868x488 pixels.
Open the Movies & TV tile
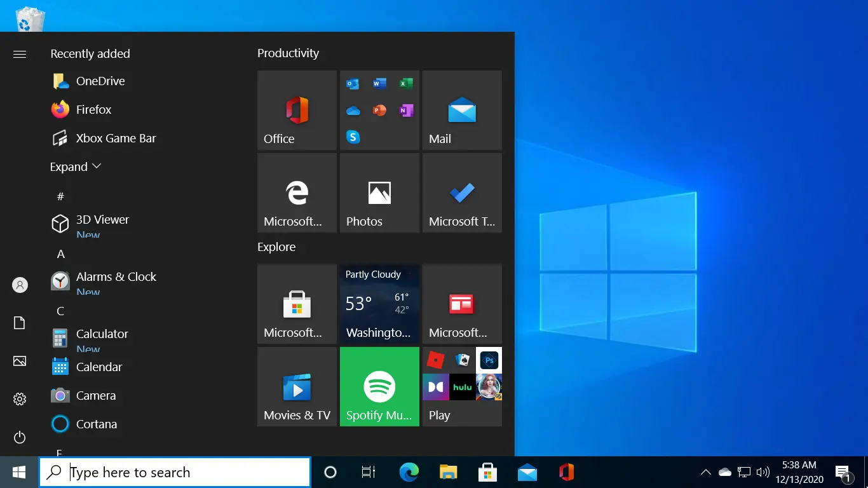click(x=297, y=386)
